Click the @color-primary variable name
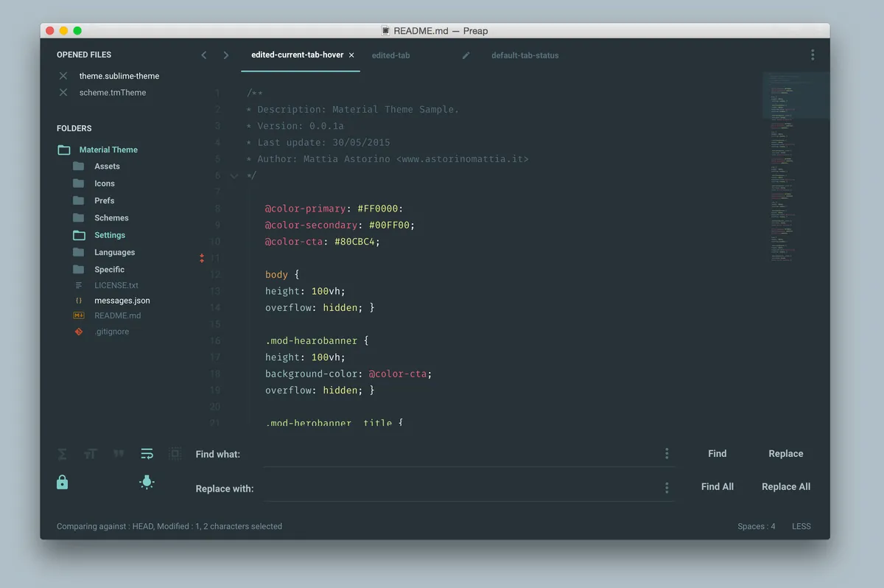This screenshot has width=884, height=588. (x=306, y=209)
